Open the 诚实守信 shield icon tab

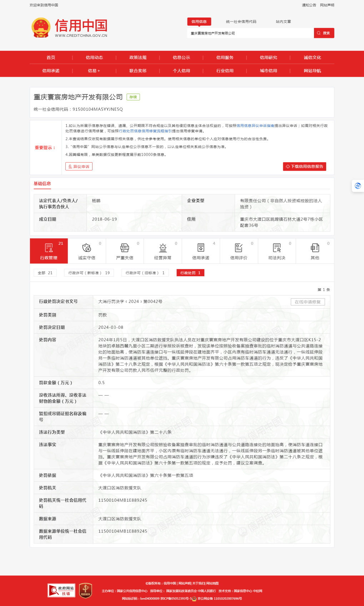(86, 248)
